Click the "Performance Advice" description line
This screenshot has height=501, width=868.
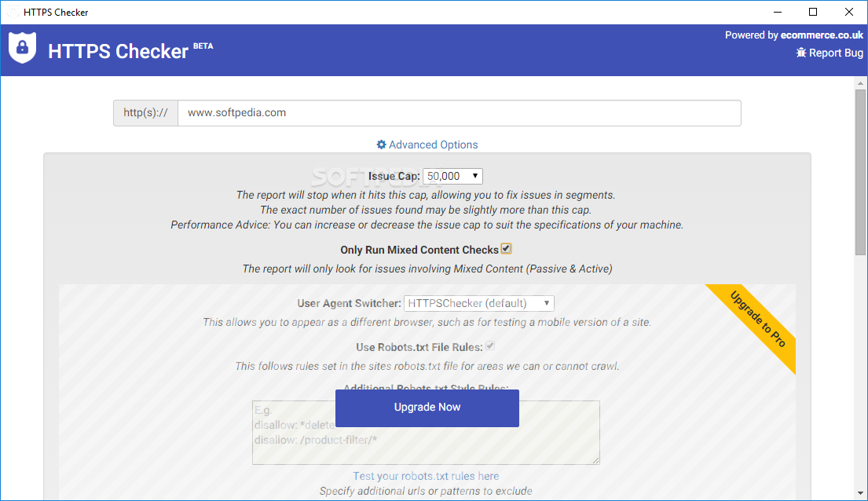click(x=427, y=225)
